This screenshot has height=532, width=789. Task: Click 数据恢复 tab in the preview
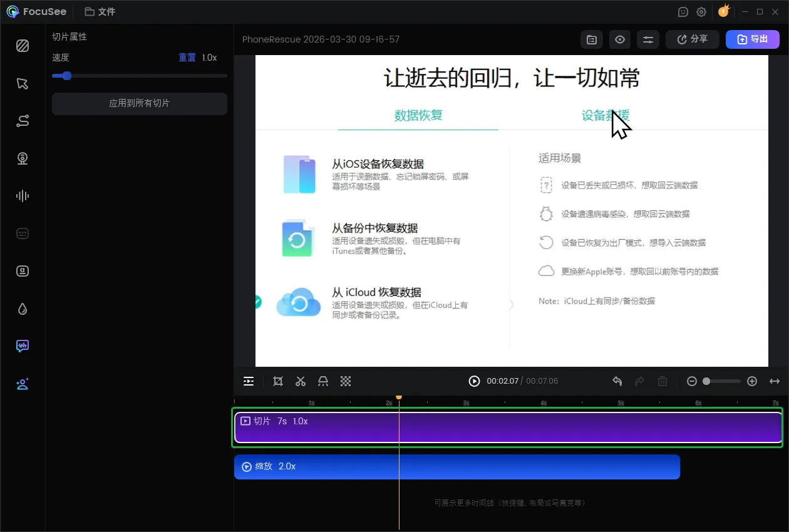point(418,115)
